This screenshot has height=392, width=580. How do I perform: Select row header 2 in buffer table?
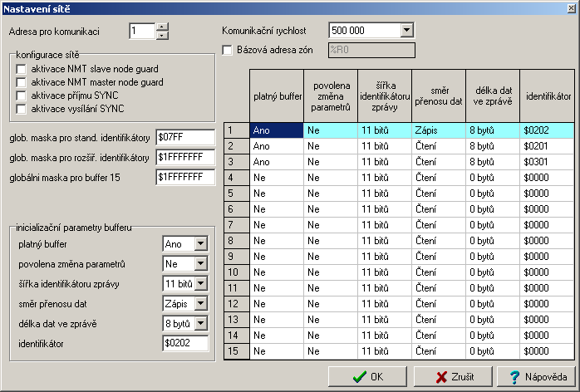tap(237, 146)
